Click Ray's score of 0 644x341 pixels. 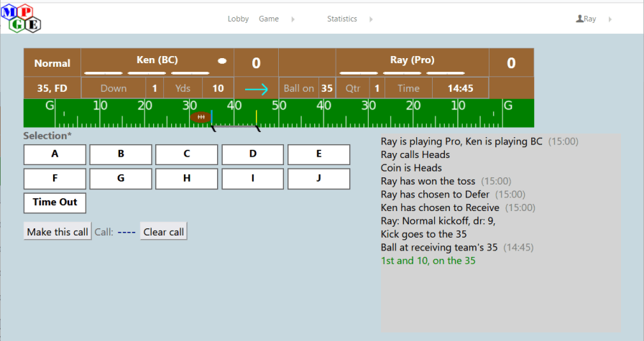click(511, 62)
